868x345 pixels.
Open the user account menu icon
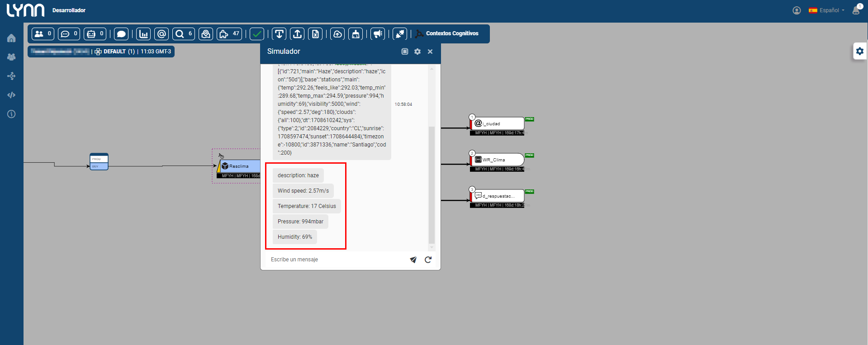797,10
